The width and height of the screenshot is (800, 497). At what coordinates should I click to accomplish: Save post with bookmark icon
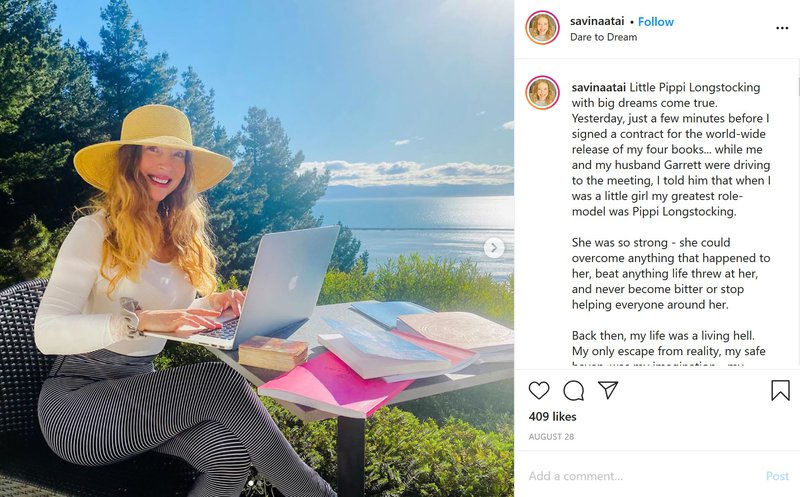[x=780, y=390]
